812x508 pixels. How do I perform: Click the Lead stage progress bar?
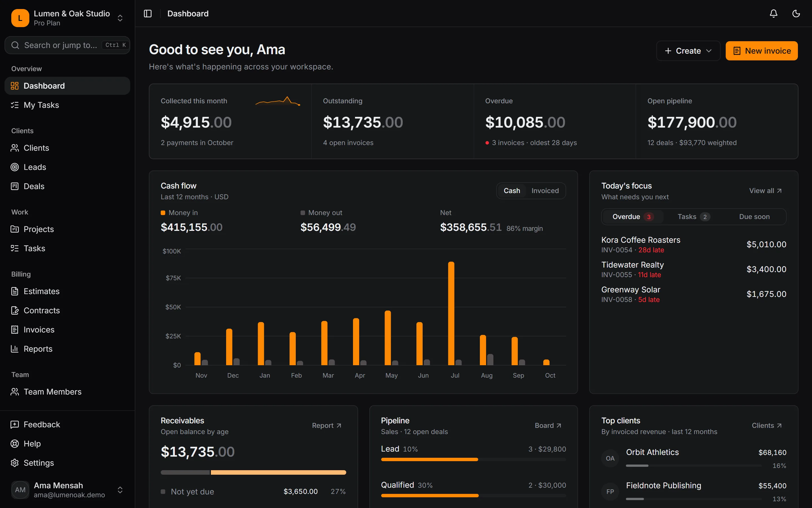click(x=473, y=459)
